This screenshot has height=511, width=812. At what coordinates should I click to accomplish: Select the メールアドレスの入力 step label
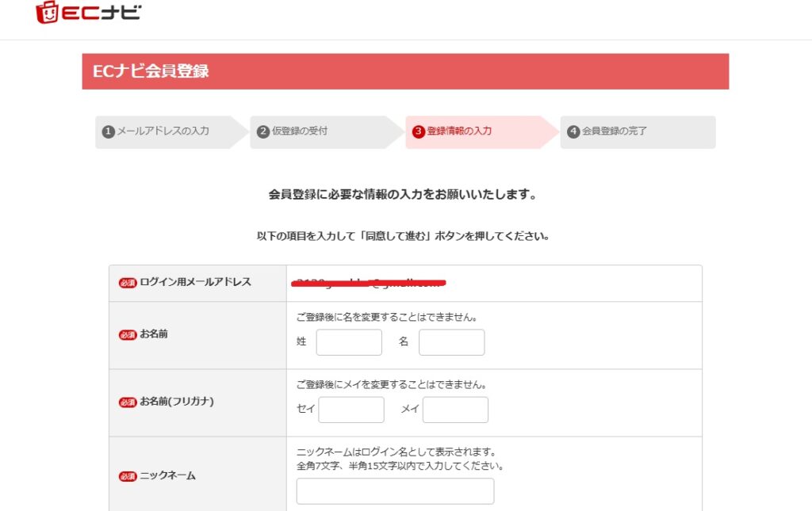tap(163, 132)
